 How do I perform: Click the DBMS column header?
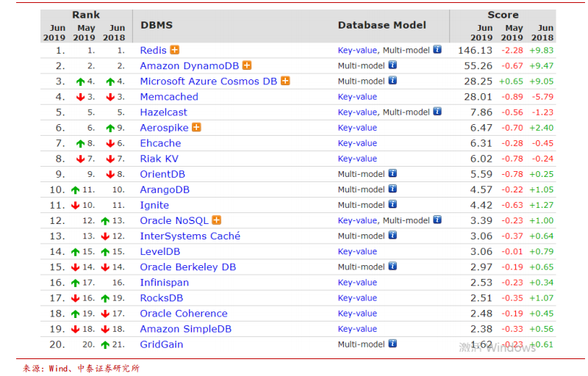[157, 25]
